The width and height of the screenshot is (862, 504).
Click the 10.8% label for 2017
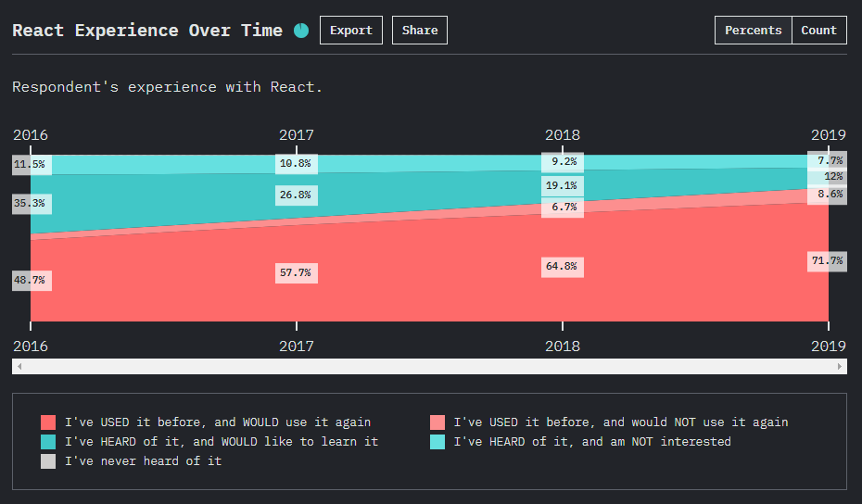point(297,164)
